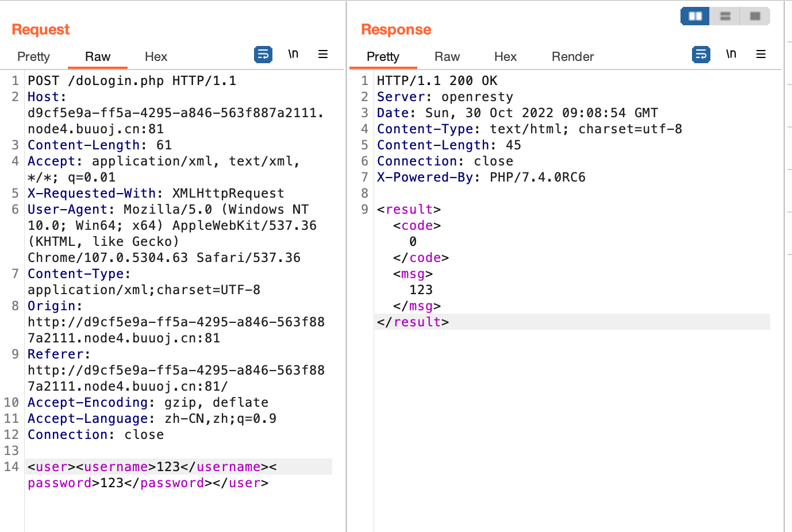Image resolution: width=792 pixels, height=532 pixels.
Task: Click the request Content-Length: 61 header
Action: [100, 145]
